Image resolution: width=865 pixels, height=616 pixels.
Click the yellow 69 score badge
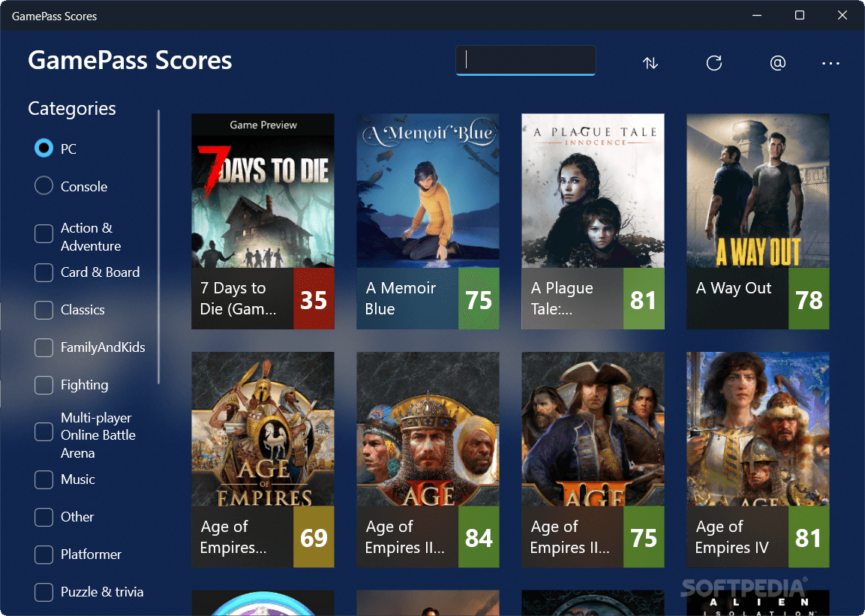[314, 537]
